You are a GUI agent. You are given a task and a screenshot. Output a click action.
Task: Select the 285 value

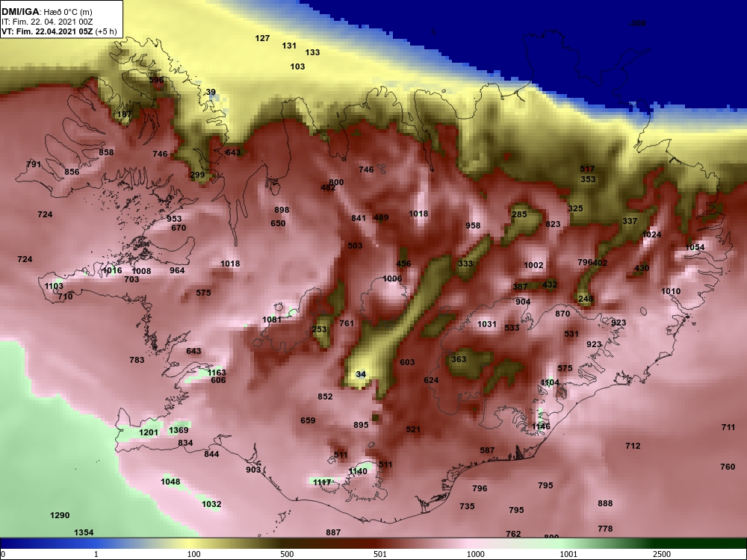pos(519,215)
